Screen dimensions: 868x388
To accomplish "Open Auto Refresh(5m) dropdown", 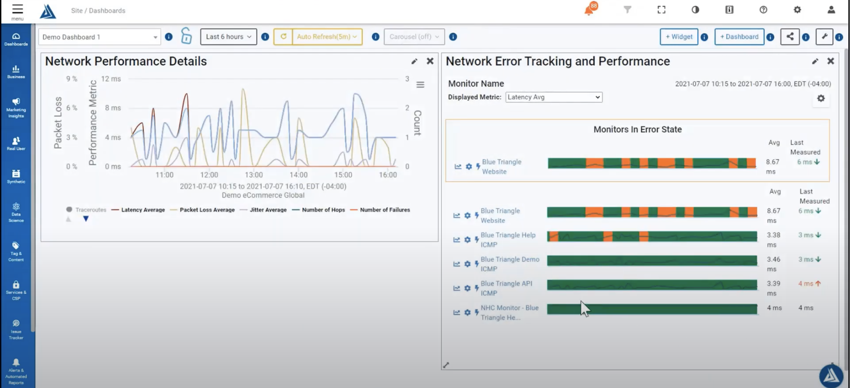I will click(x=327, y=37).
